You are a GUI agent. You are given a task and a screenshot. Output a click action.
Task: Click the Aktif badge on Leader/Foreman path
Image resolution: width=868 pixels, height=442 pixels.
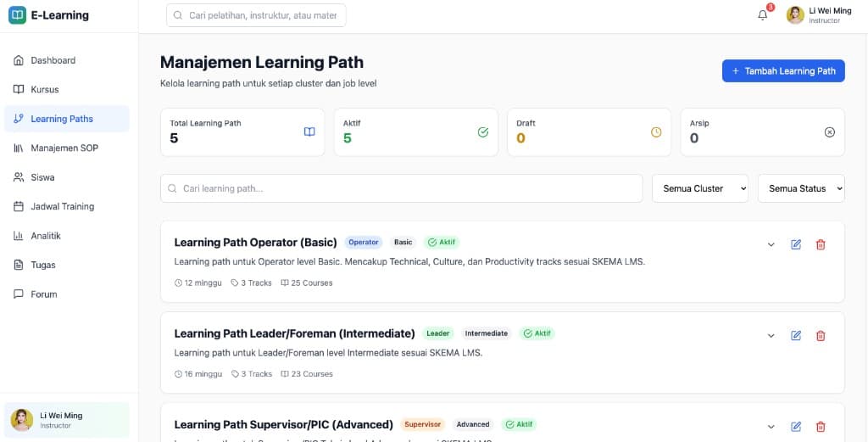[x=537, y=333]
